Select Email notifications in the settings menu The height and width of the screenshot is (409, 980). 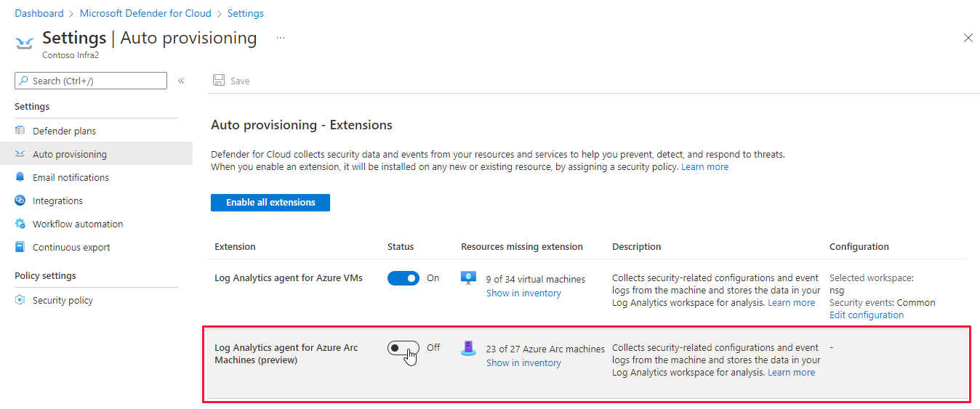(71, 177)
